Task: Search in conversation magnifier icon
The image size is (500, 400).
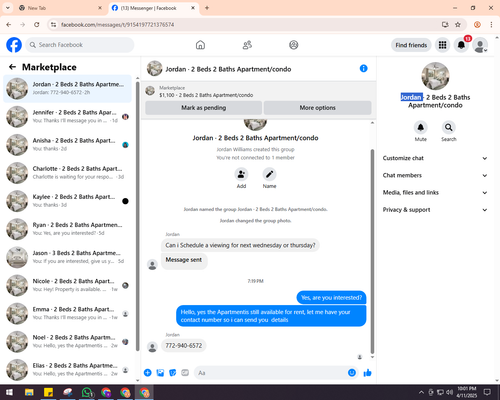Action: [449, 127]
